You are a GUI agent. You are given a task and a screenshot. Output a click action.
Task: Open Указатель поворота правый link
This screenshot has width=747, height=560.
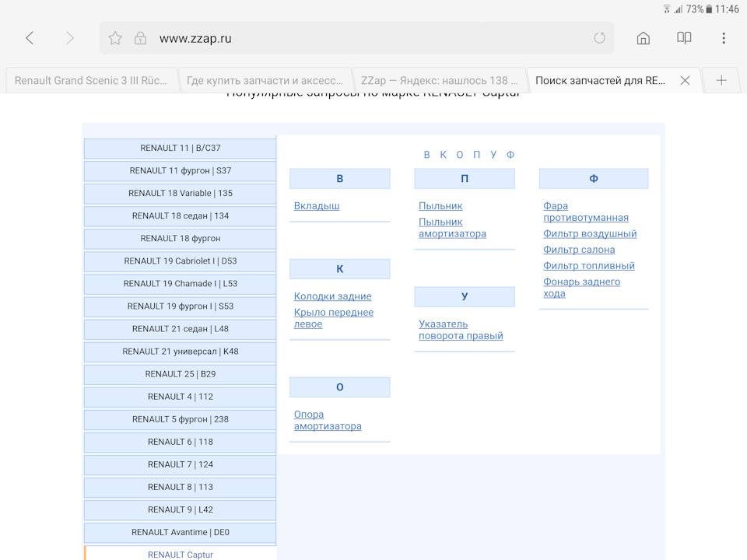click(x=461, y=330)
